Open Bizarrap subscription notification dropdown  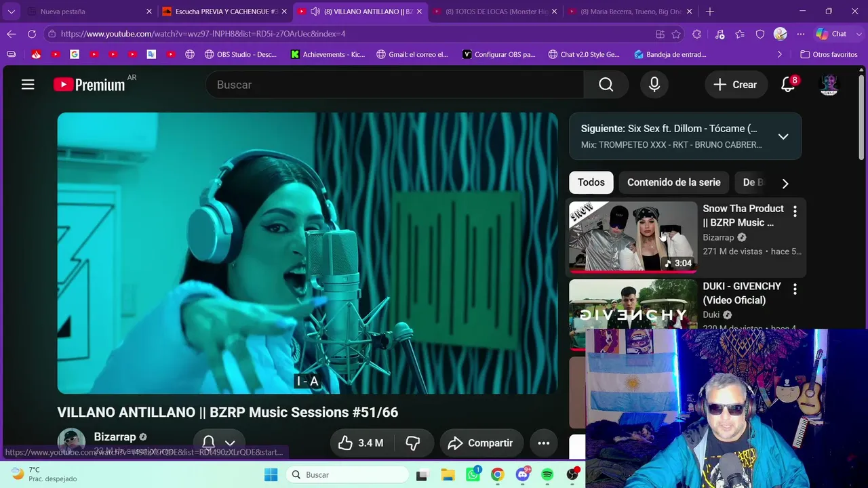(218, 443)
